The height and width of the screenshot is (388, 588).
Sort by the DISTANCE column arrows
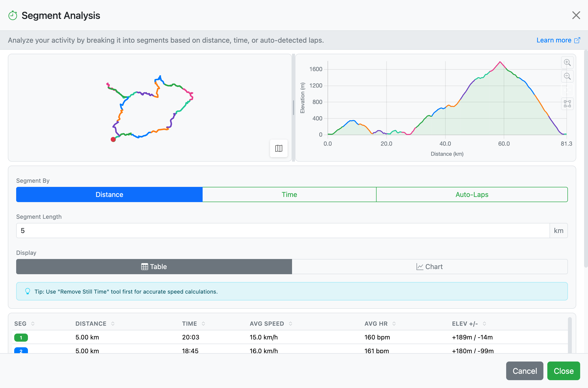(113, 324)
